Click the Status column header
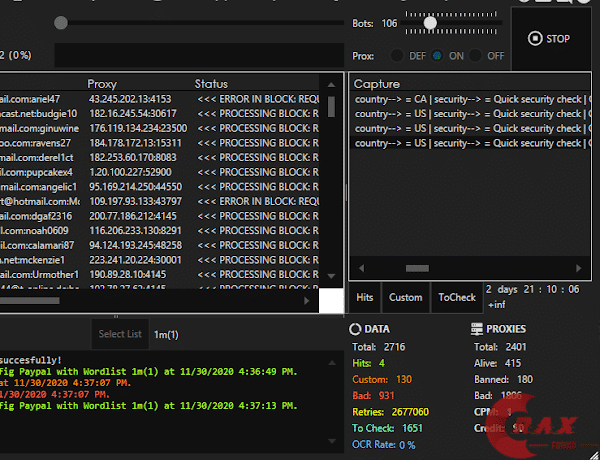Screen dimensions: 600x460 coord(211,84)
